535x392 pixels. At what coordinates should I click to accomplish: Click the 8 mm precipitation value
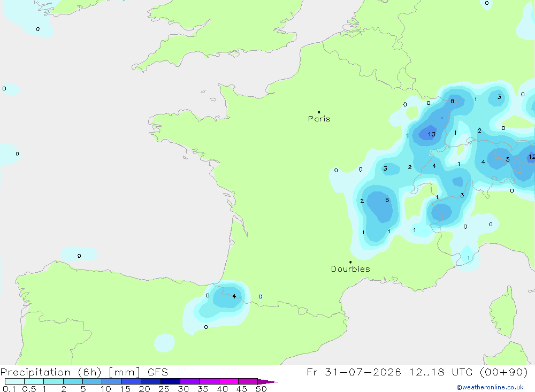click(452, 101)
